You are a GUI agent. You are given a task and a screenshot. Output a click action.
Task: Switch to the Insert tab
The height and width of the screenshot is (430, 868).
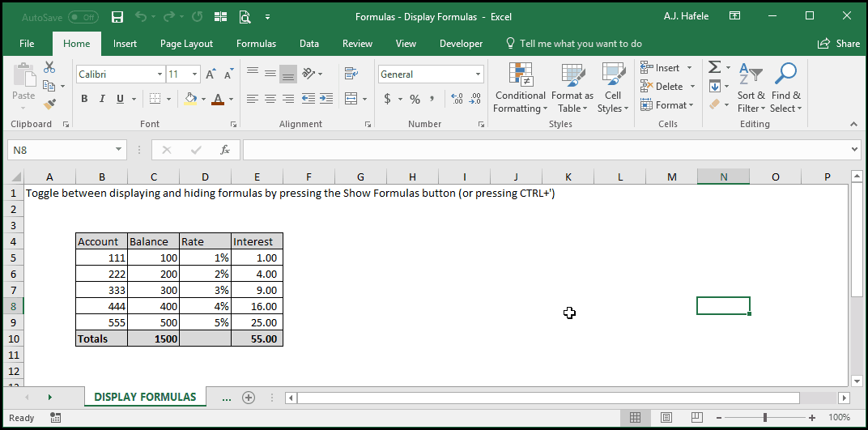tap(126, 44)
